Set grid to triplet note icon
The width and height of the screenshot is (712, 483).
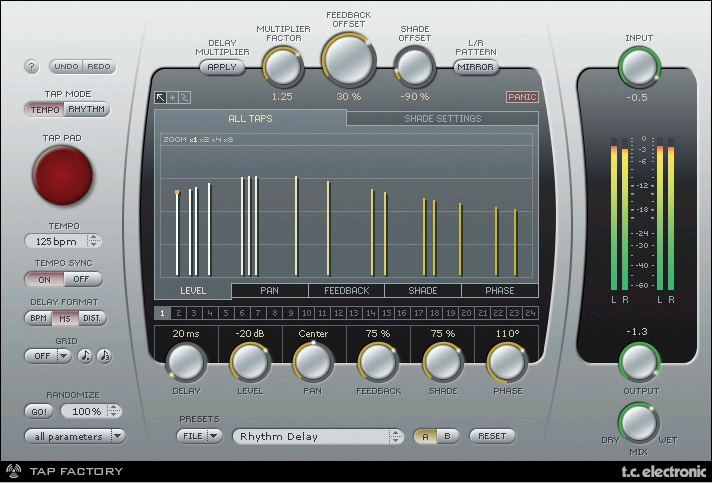coord(104,356)
